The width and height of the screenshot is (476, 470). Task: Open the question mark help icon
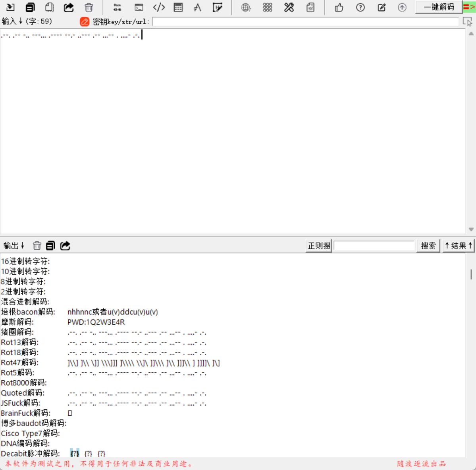pos(360,7)
